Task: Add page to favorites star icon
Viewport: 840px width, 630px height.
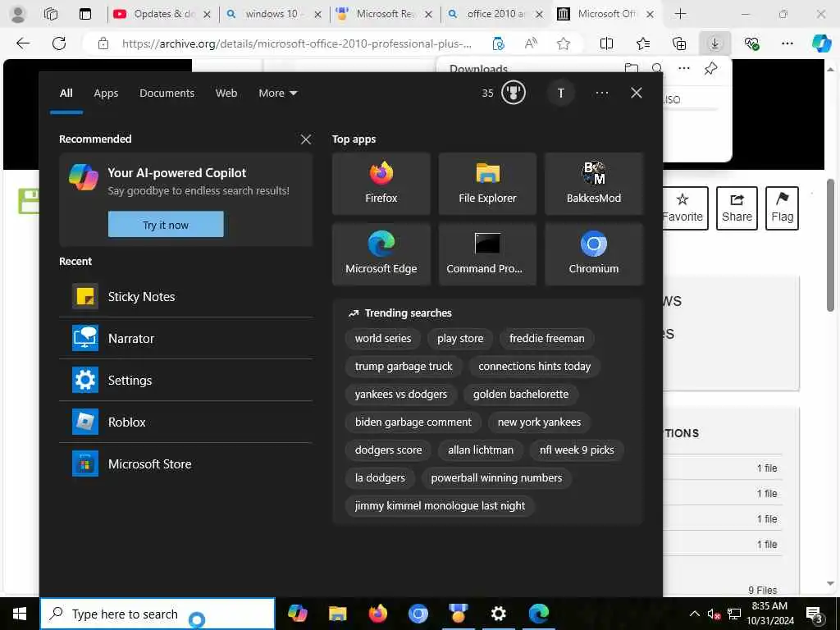Action: [x=563, y=44]
